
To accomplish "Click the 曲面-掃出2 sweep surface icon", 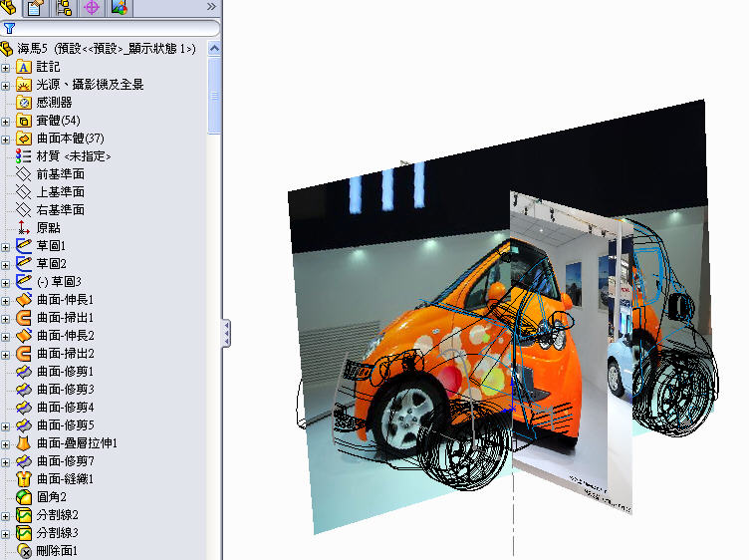I will (x=24, y=353).
